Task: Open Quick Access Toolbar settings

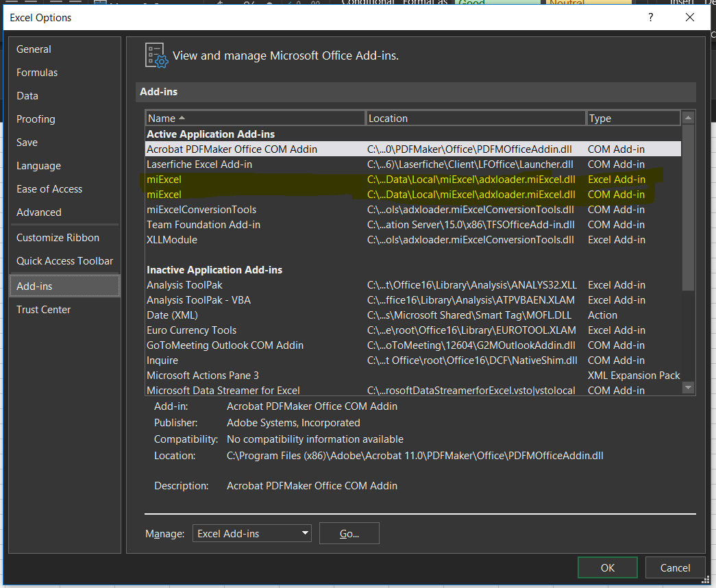Action: (64, 261)
